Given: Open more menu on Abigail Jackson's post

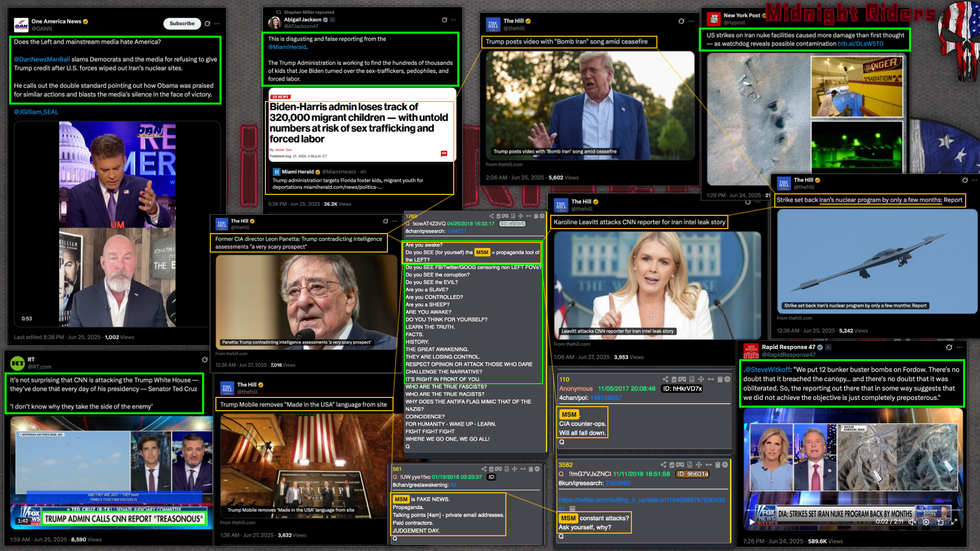Looking at the screenshot, I should tap(454, 20).
